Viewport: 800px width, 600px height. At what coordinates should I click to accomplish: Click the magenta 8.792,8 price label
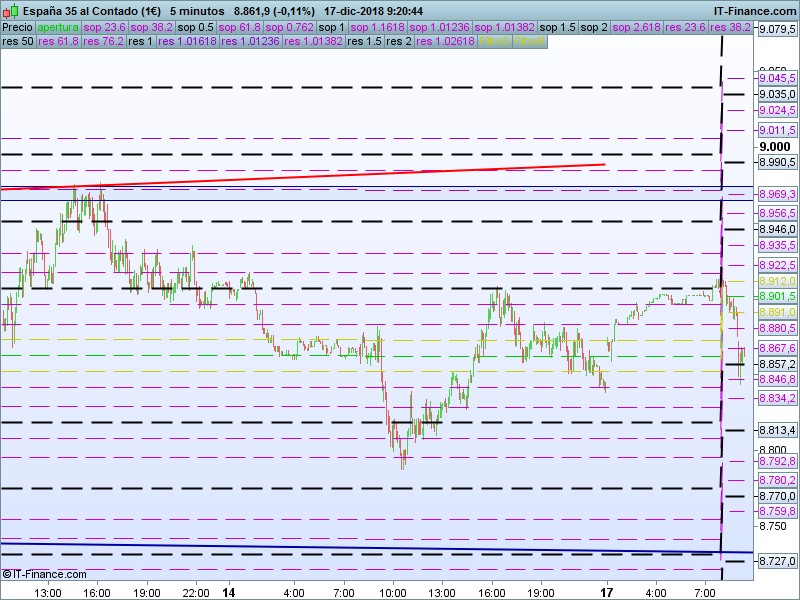(777, 461)
